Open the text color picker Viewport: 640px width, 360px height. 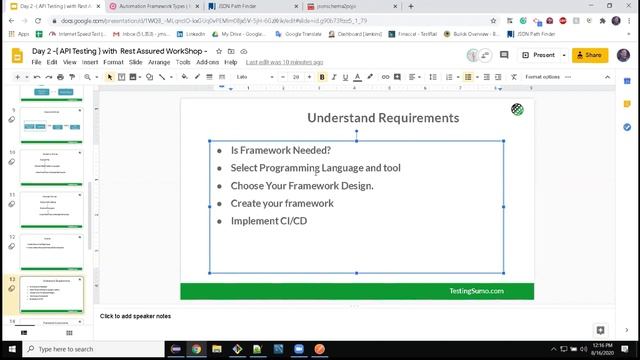tap(358, 77)
